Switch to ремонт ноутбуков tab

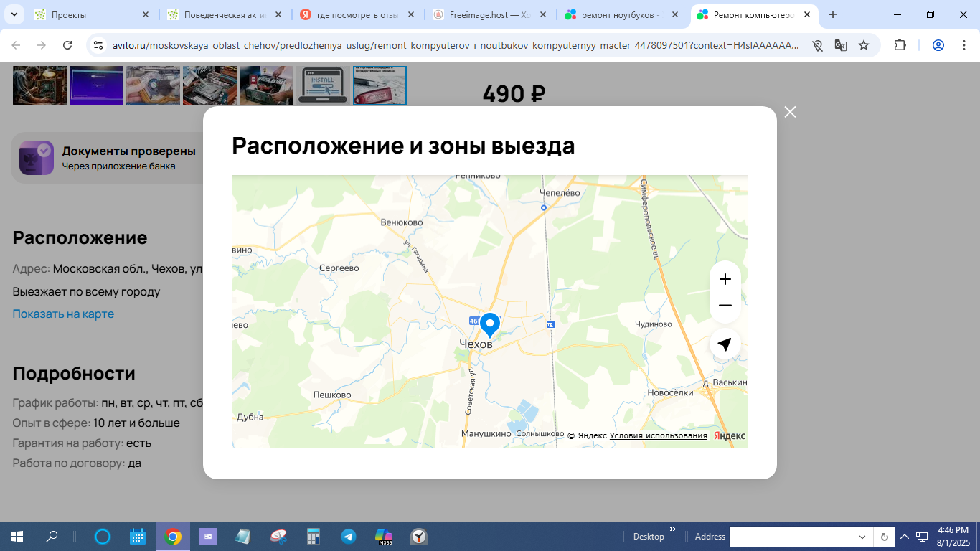pos(621,14)
